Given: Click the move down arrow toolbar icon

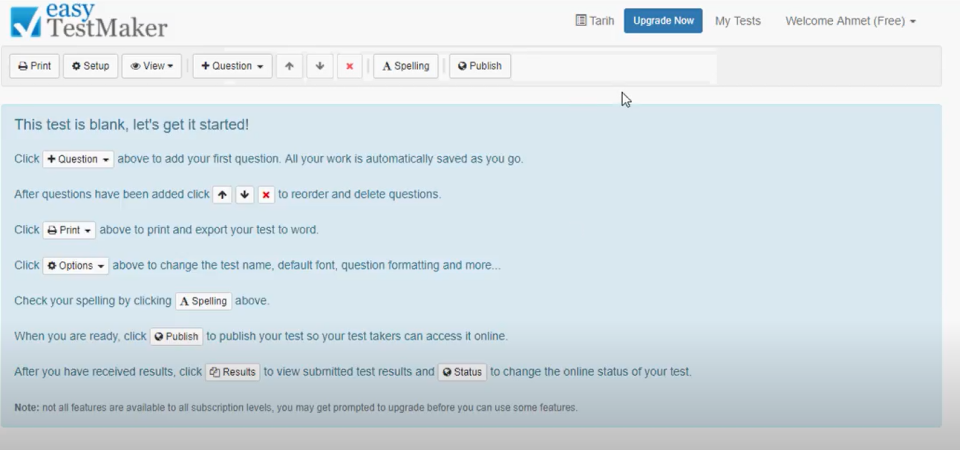Looking at the screenshot, I should coord(320,66).
